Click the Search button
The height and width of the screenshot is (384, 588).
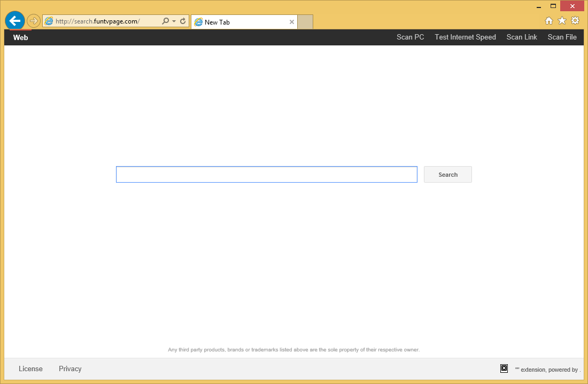pos(447,174)
